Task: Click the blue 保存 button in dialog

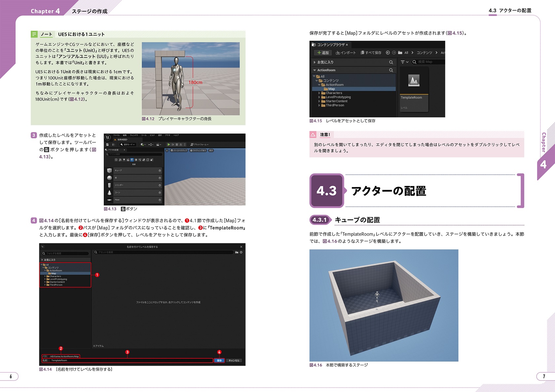Action: tap(219, 361)
